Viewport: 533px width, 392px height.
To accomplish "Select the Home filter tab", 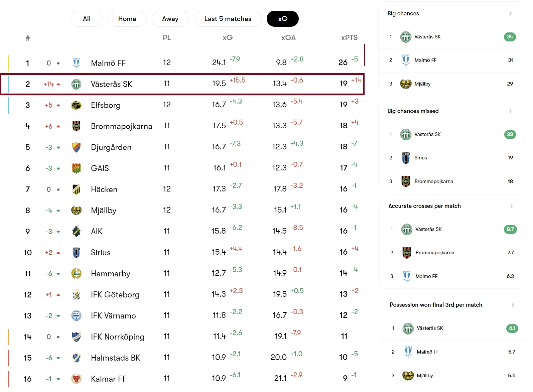I will click(x=127, y=19).
